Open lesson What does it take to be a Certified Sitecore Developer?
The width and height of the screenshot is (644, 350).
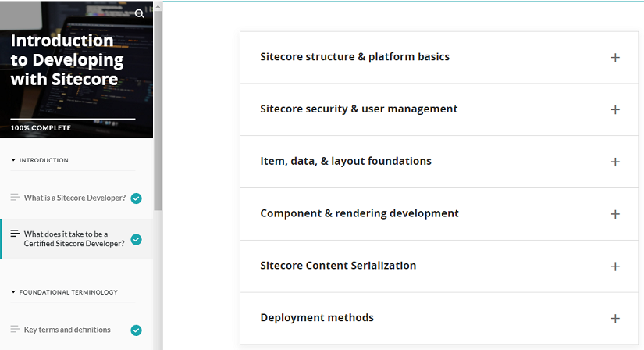(74, 238)
